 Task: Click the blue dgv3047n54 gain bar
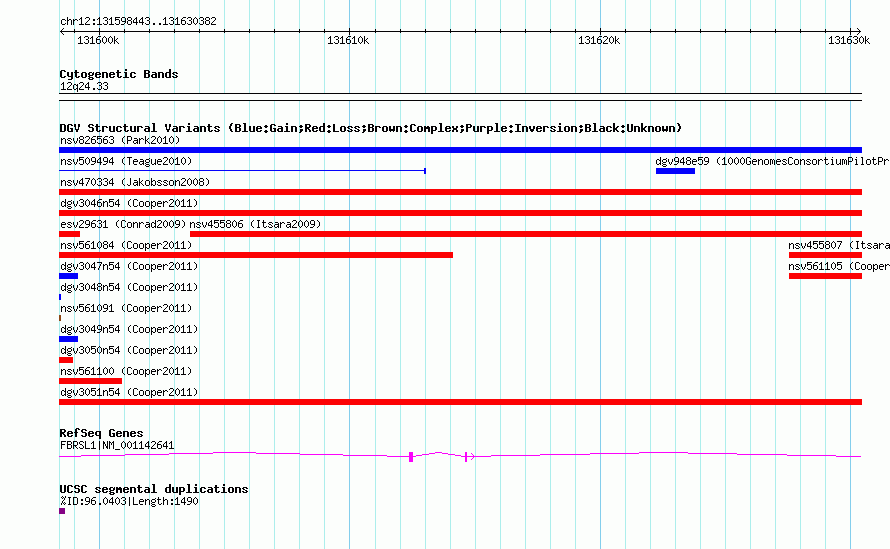[68, 276]
